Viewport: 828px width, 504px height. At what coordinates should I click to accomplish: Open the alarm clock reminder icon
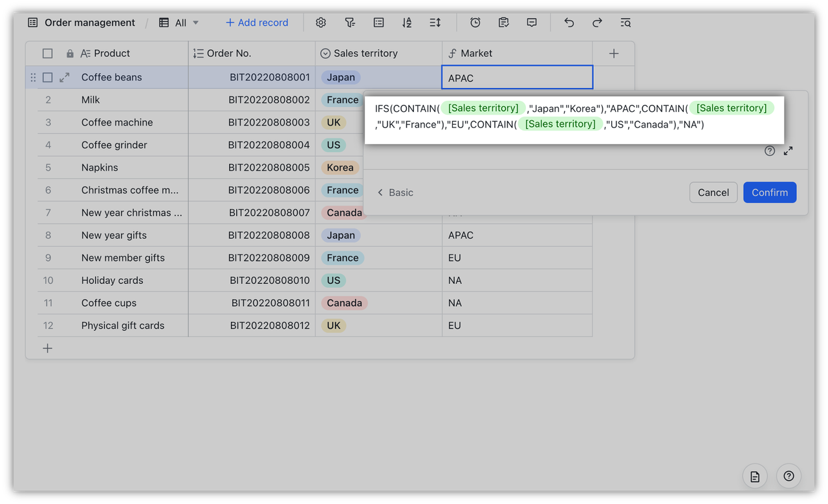pos(475,22)
